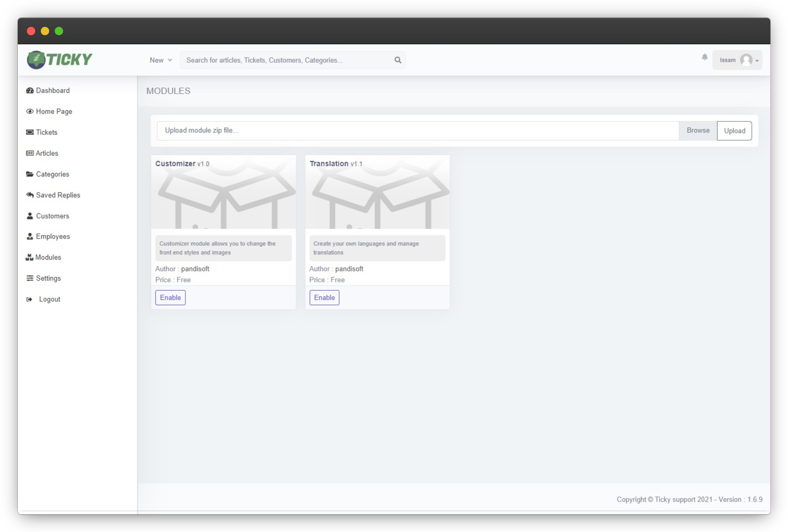Open Settings from the sidebar

(48, 279)
